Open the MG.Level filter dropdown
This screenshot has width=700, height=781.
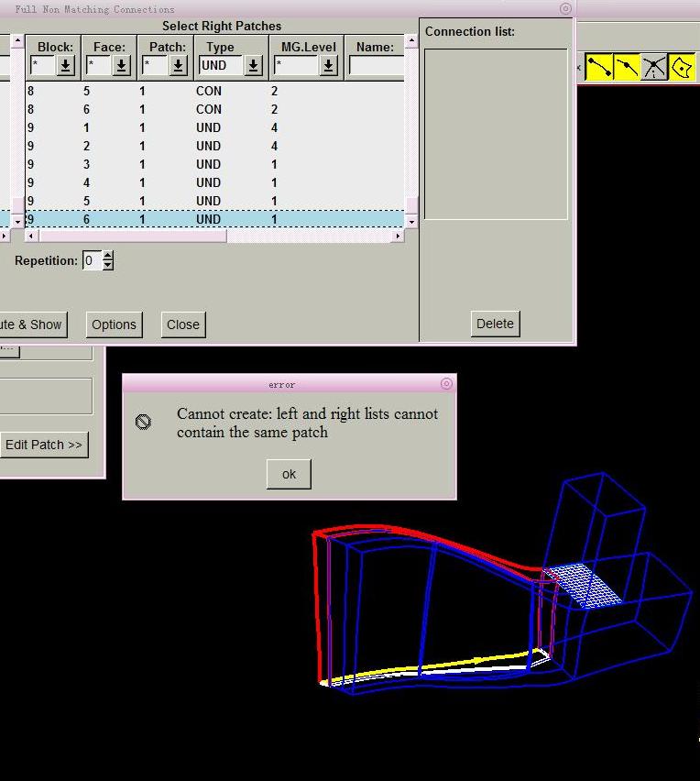[327, 66]
